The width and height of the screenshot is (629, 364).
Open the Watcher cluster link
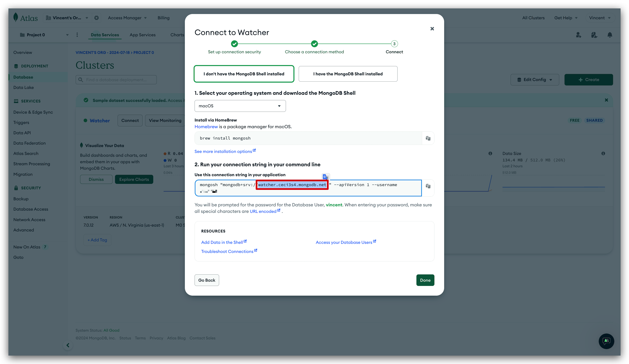100,121
